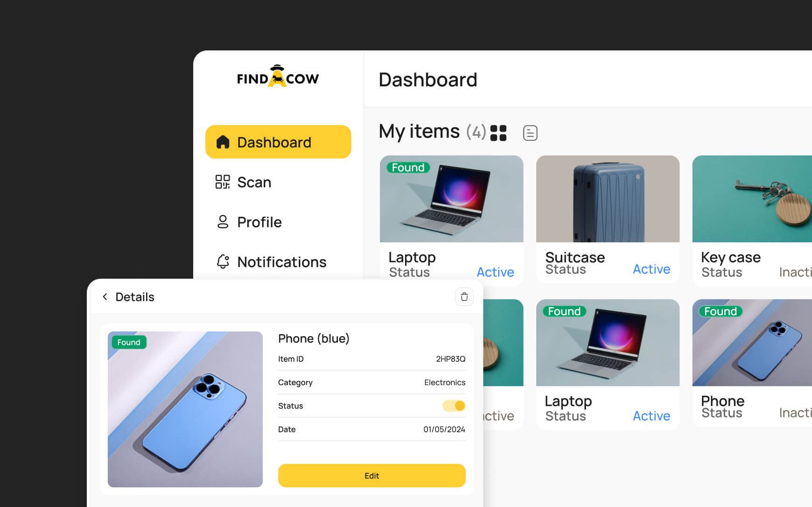812x507 pixels.
Task: Go back using the Details chevron
Action: pyautogui.click(x=105, y=297)
